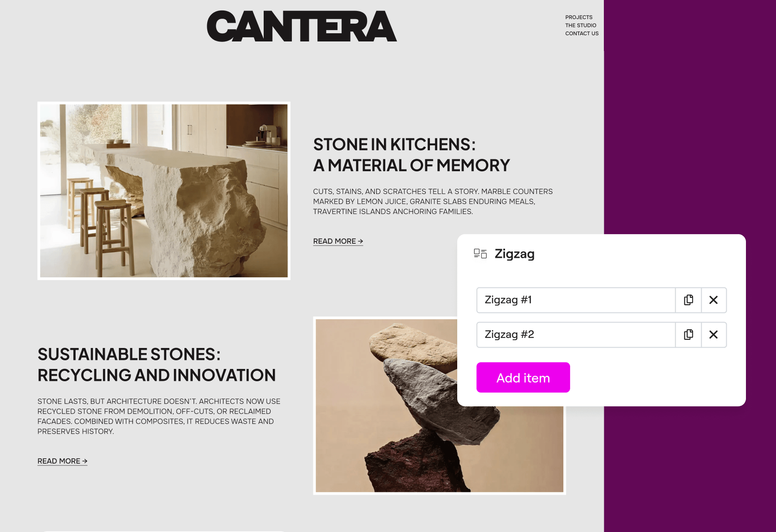Screen dimensions: 776x532
Task: Duplicate the Zigzag #1 item
Action: 689,300
